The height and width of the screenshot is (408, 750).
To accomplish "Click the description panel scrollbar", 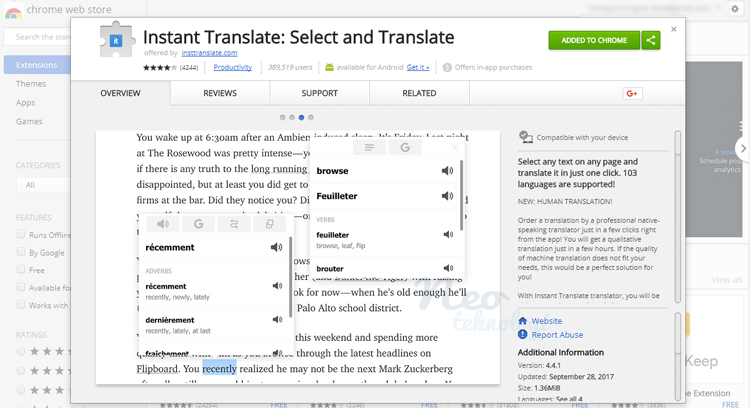I will coord(677,218).
